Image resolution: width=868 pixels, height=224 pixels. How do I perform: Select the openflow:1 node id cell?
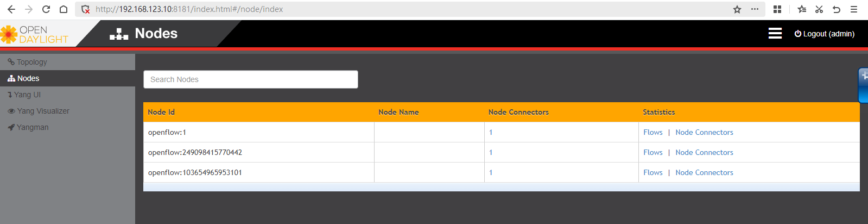point(258,132)
